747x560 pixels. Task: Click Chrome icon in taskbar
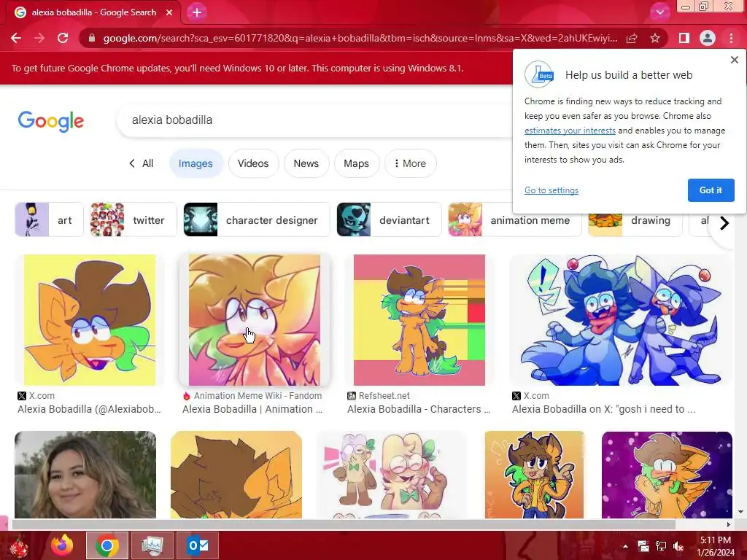(x=107, y=545)
